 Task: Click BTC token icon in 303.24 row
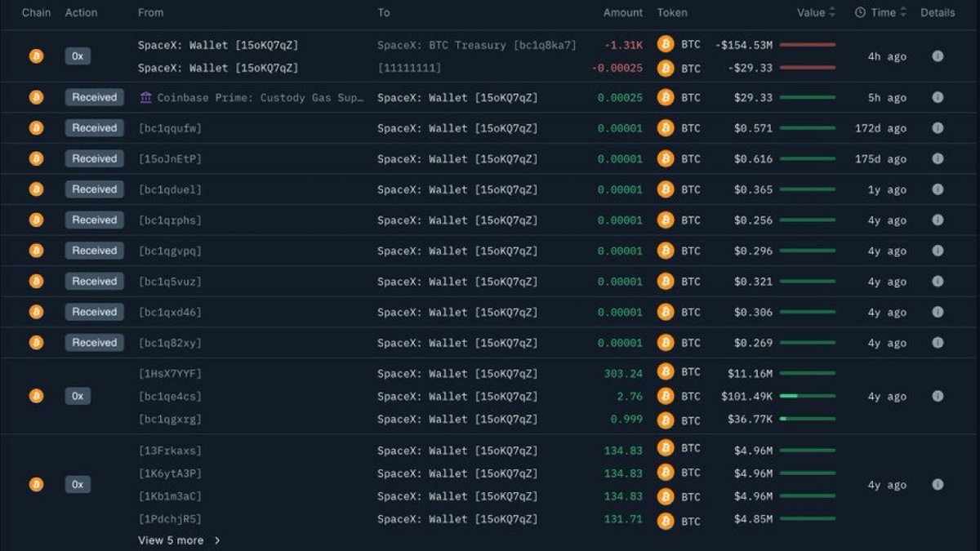click(666, 372)
